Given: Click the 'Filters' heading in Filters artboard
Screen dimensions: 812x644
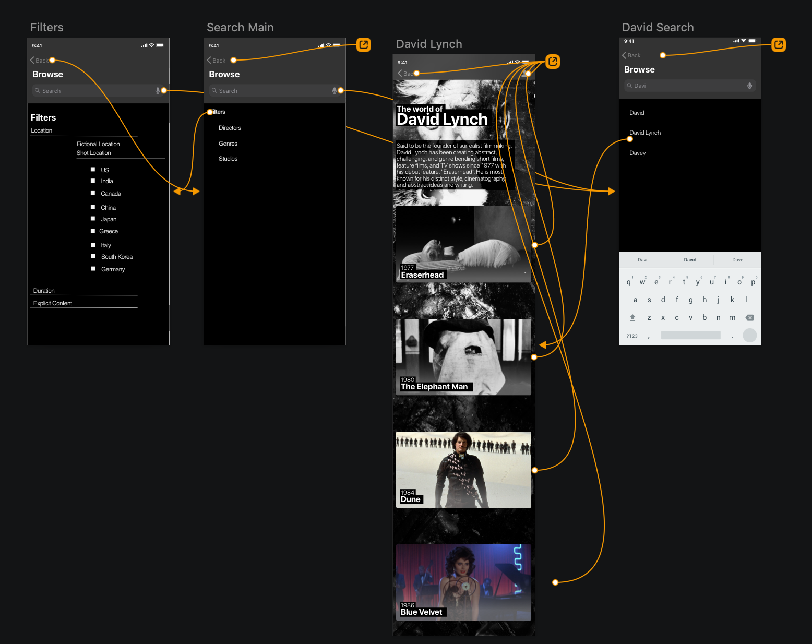Looking at the screenshot, I should pos(43,118).
